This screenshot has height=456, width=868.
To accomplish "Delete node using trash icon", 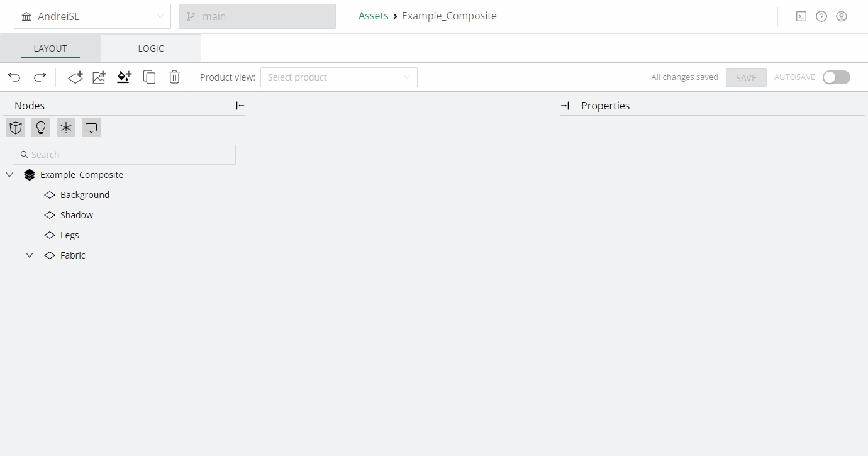I will coord(174,77).
